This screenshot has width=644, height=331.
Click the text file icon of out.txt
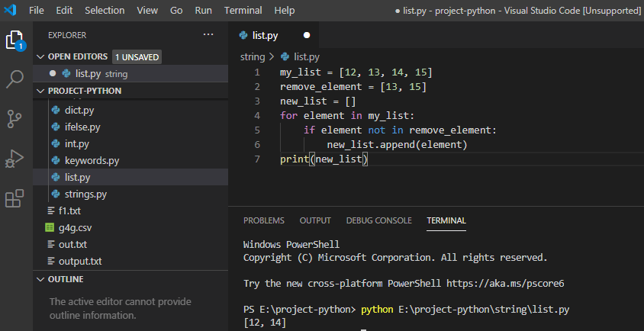51,244
